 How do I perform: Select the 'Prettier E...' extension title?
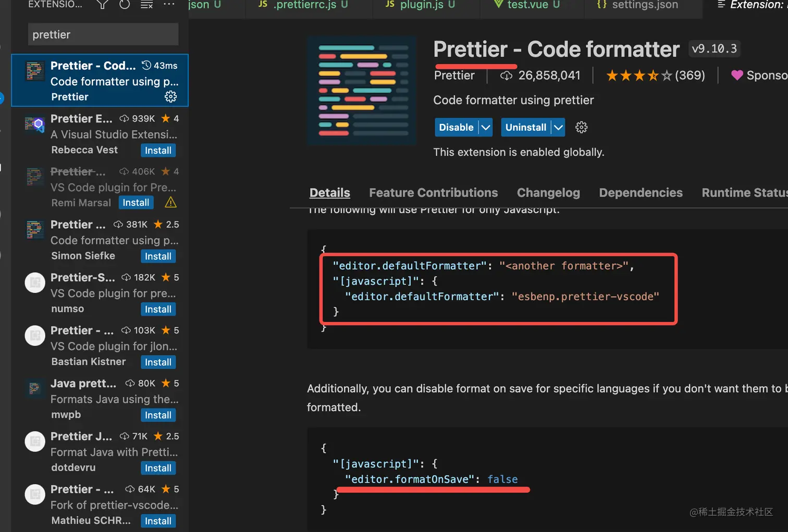click(81, 118)
